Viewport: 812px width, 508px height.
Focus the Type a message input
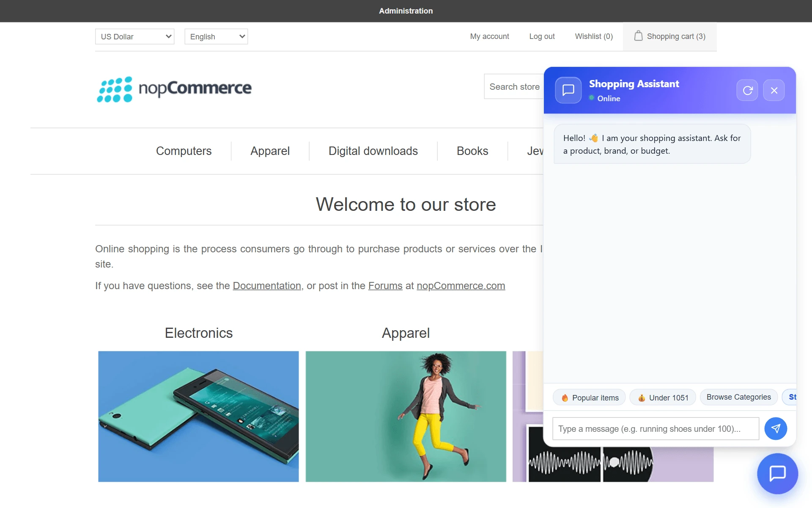(656, 429)
